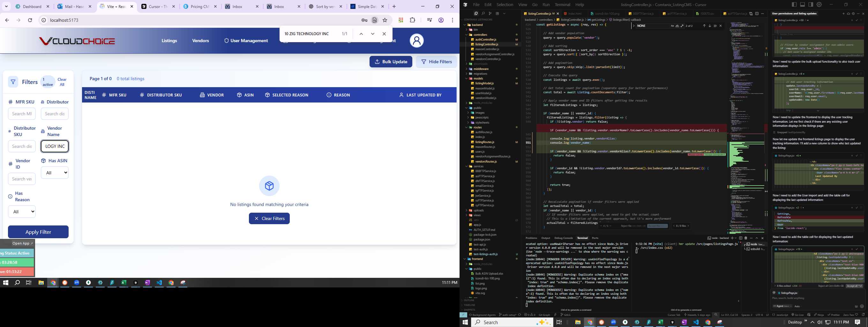The width and height of the screenshot is (868, 327).
Task: Click the password manager key icon in Chrome
Action: (x=364, y=20)
